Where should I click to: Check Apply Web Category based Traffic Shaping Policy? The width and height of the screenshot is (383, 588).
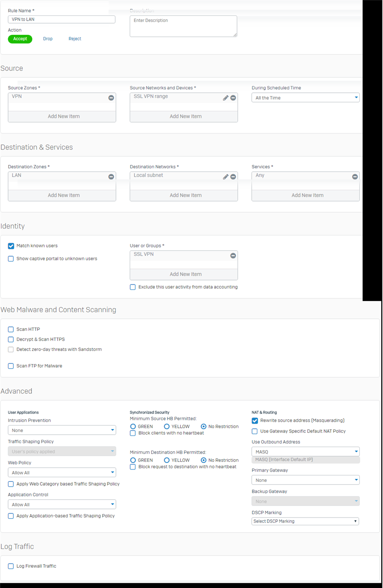tap(11, 484)
